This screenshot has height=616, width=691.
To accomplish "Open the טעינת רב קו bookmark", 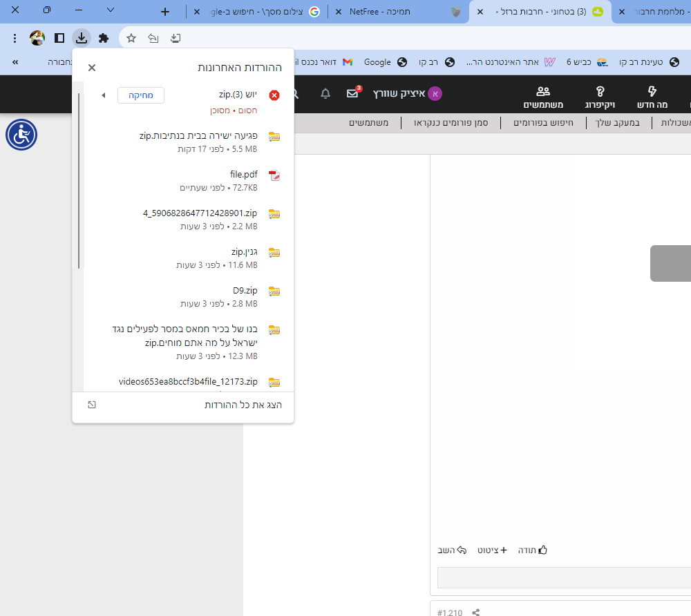I will [x=649, y=62].
